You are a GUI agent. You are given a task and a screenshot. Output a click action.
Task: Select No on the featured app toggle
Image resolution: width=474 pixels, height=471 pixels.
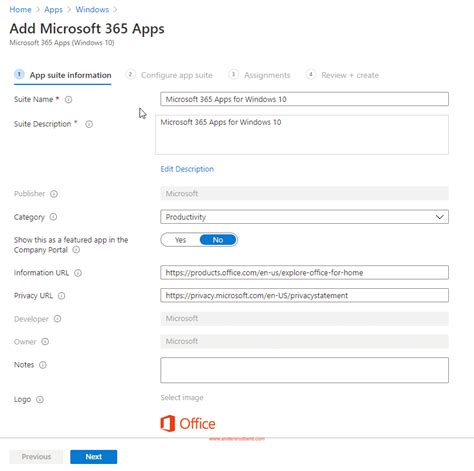(x=218, y=240)
